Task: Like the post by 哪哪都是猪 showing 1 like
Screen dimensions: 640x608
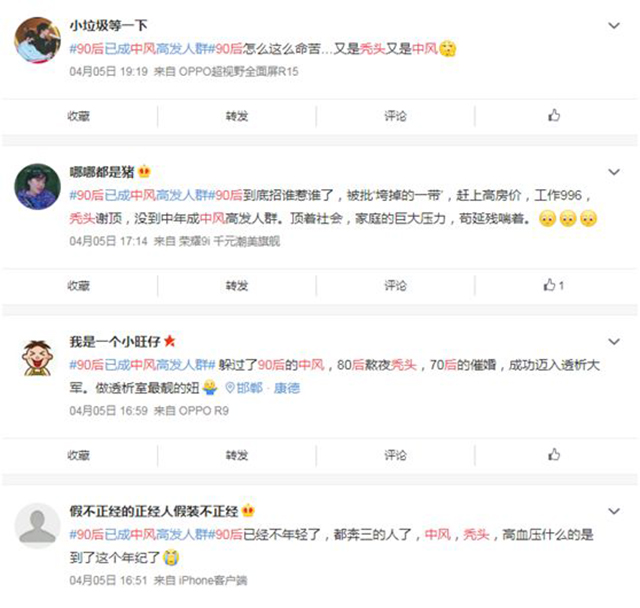Action: (x=553, y=285)
